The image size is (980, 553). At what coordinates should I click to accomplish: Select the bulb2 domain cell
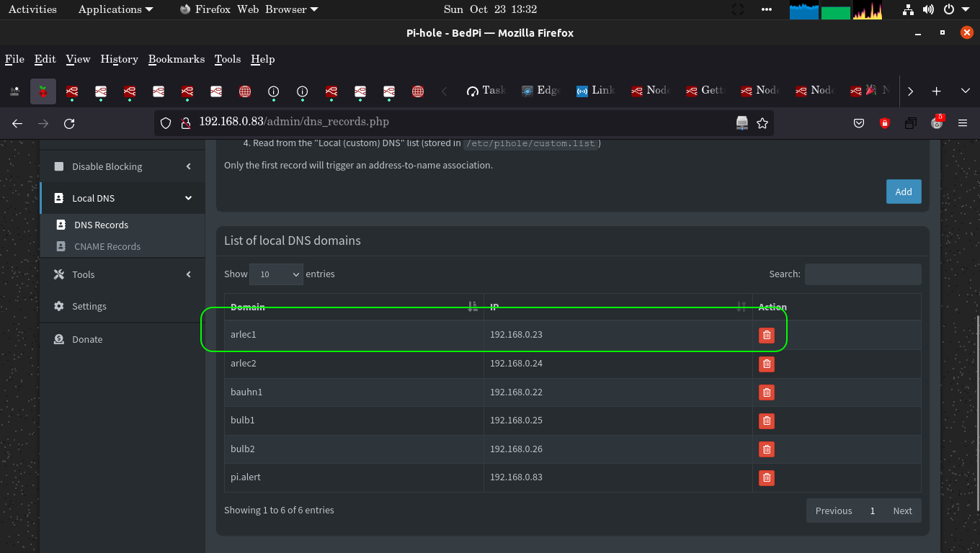pyautogui.click(x=354, y=449)
